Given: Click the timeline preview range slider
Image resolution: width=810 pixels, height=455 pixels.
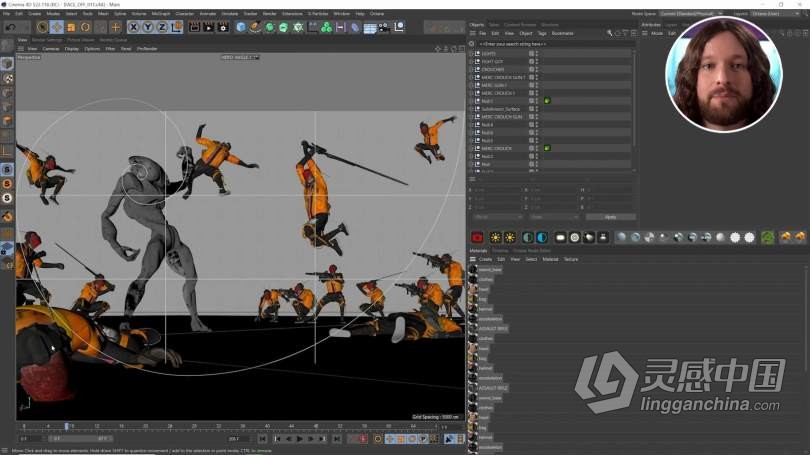Looking at the screenshot, I should coord(80,438).
